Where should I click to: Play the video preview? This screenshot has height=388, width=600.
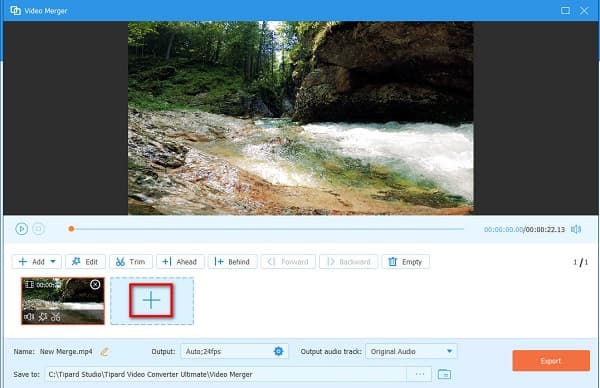click(21, 229)
